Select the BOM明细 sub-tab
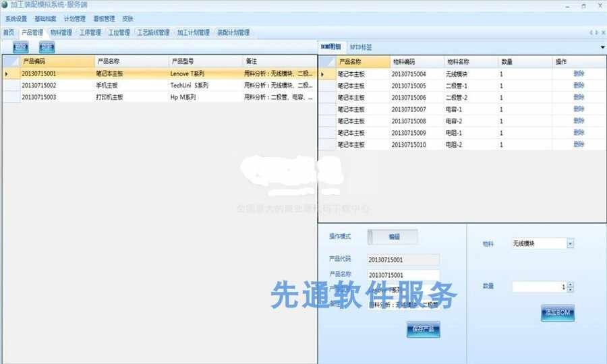 [x=331, y=47]
